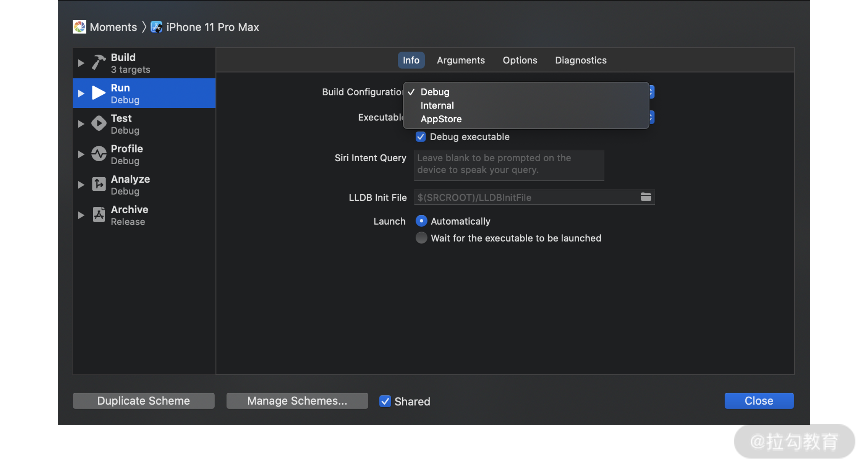The height and width of the screenshot is (470, 868).
Task: Expand the Archive action disclosure triangle
Action: point(81,215)
